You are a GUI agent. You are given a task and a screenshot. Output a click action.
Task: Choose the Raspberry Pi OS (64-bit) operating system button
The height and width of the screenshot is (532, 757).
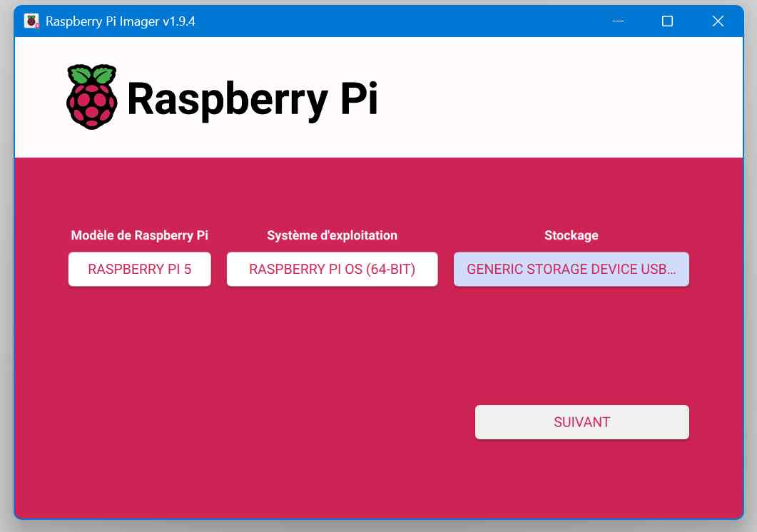(x=332, y=269)
